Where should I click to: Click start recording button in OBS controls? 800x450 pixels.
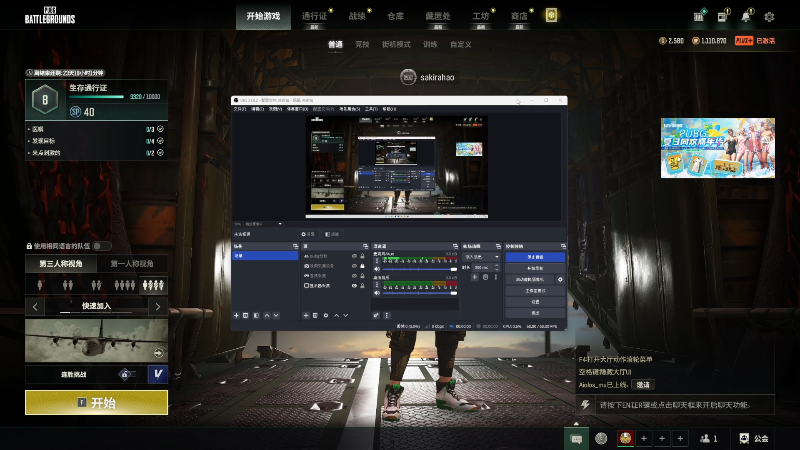[x=535, y=268]
